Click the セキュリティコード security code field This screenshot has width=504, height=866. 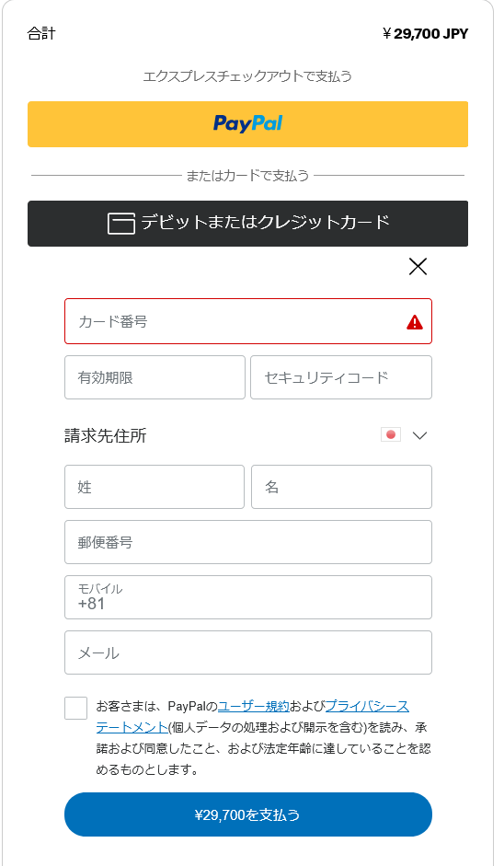pyautogui.click(x=341, y=377)
